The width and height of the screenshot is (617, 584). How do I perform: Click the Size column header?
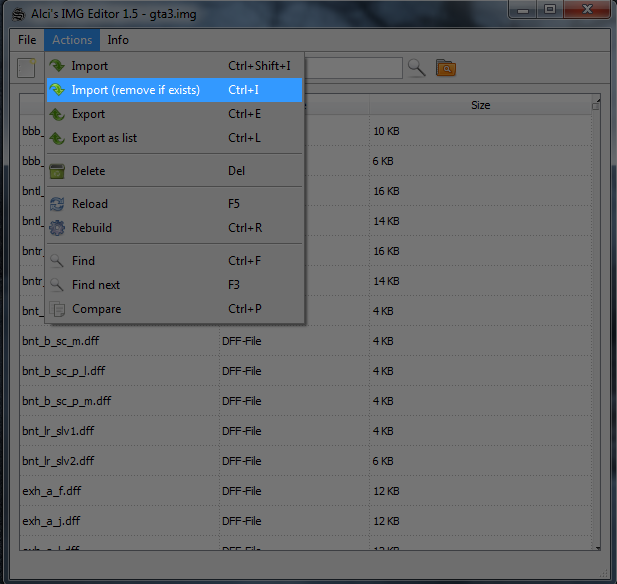point(480,105)
